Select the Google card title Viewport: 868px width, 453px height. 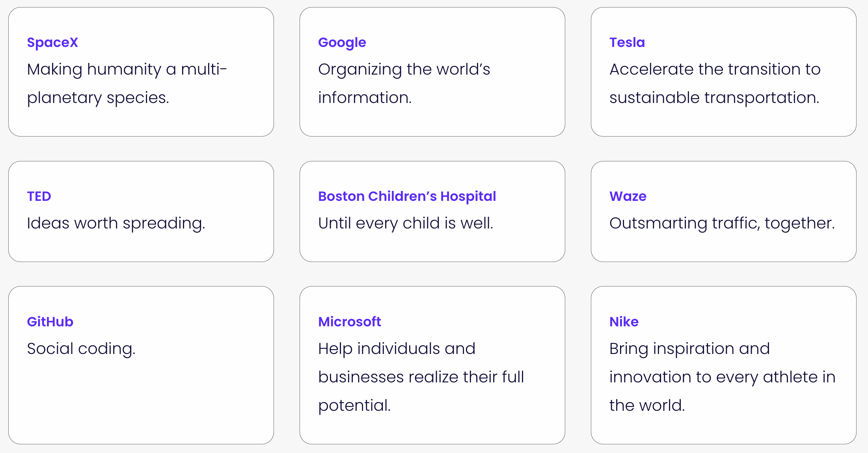[342, 43]
